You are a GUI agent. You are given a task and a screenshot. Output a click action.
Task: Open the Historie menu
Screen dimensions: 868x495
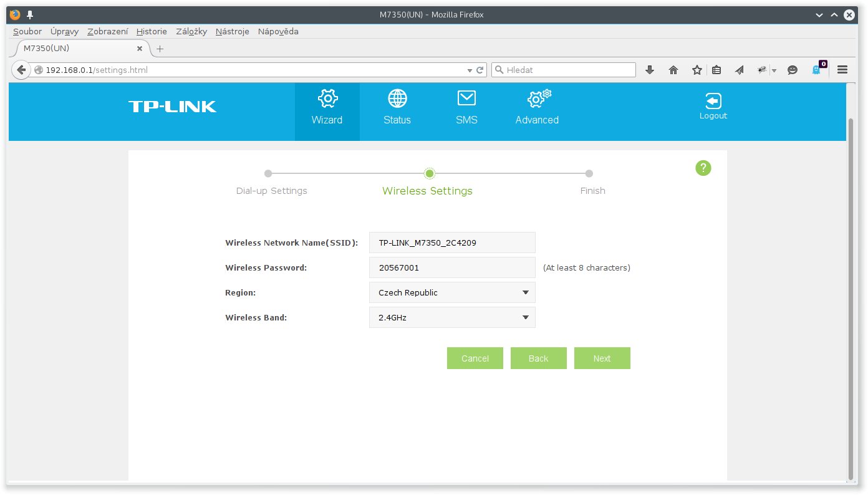152,31
